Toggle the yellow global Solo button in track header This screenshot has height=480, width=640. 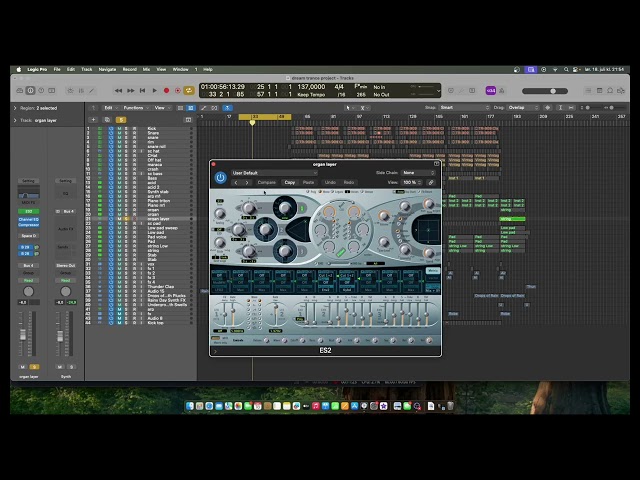click(121, 120)
